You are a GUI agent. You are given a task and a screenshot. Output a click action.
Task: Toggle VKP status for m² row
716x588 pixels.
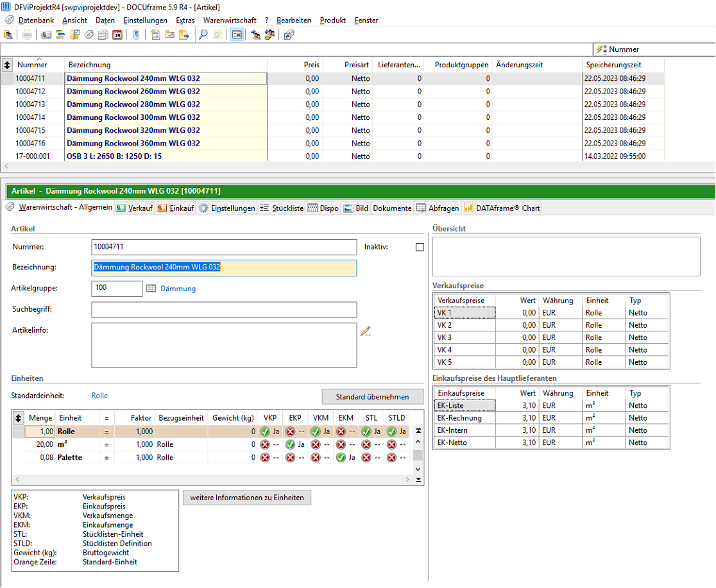point(265,444)
